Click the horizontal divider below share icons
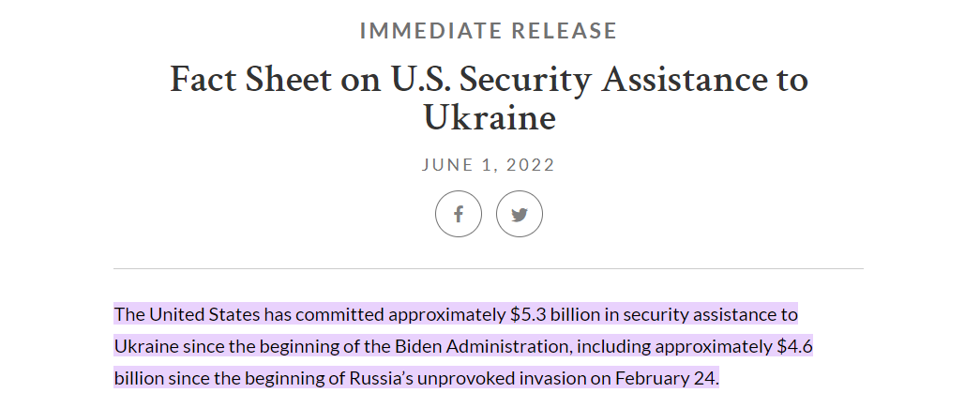 click(489, 269)
